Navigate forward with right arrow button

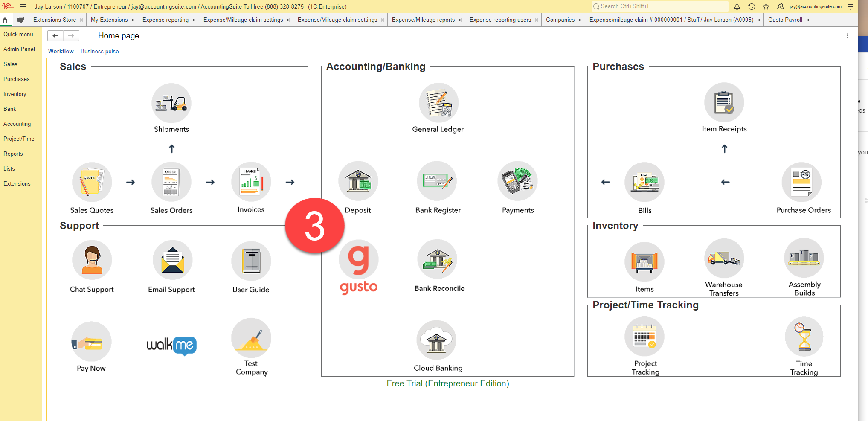pos(71,36)
